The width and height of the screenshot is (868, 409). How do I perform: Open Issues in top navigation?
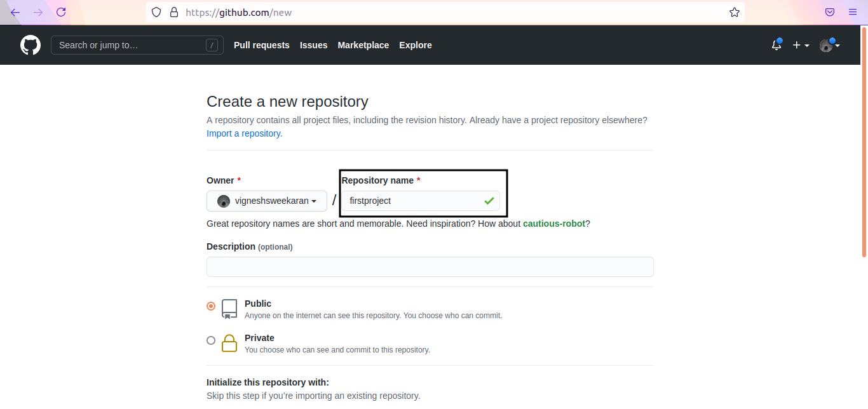point(314,45)
